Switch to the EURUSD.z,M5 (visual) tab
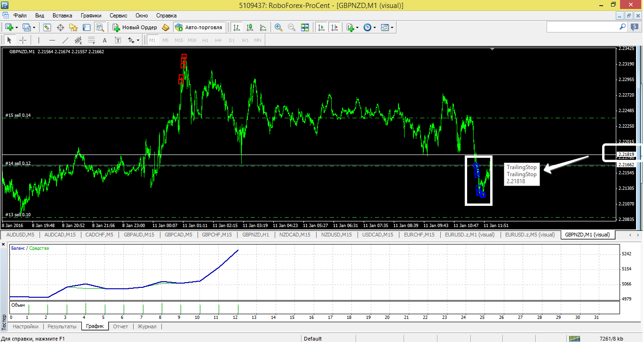The width and height of the screenshot is (644, 342). coord(530,234)
